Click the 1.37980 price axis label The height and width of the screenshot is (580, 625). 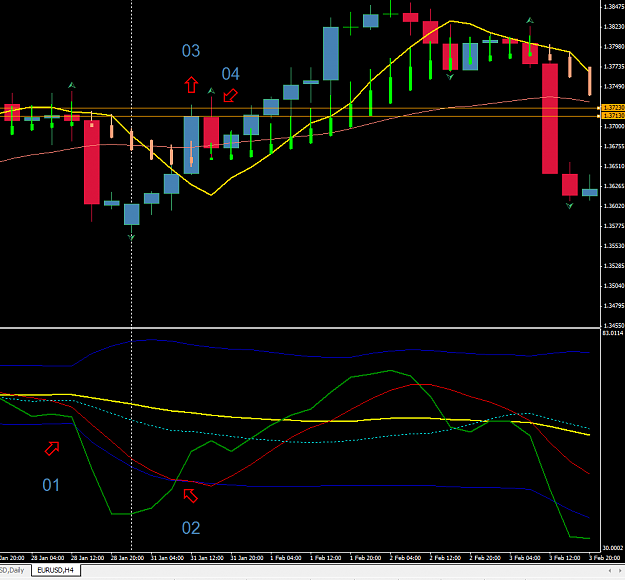(614, 47)
